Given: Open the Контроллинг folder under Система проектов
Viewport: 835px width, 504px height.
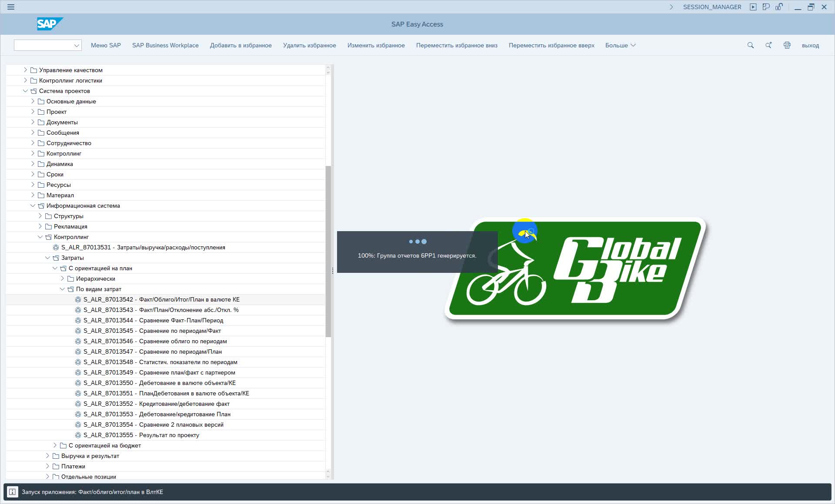Looking at the screenshot, I should [x=63, y=153].
